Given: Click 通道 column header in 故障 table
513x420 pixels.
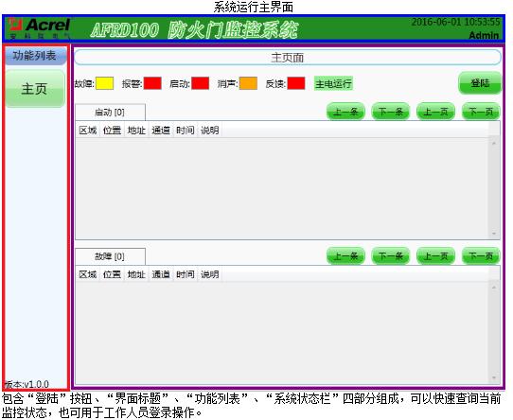Looking at the screenshot, I should pyautogui.click(x=161, y=274).
